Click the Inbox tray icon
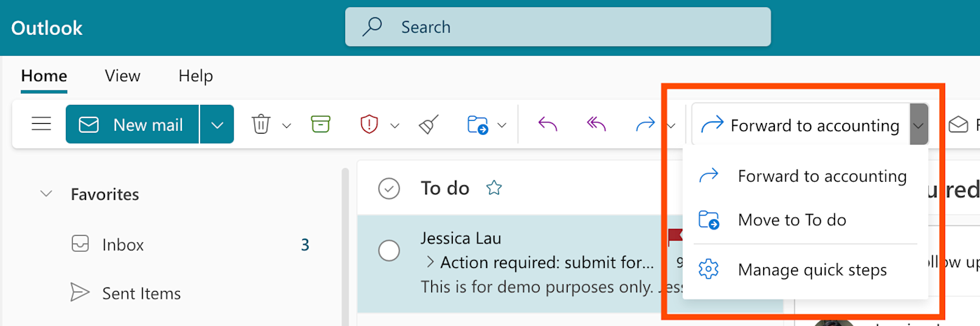The image size is (980, 326). pyautogui.click(x=80, y=244)
